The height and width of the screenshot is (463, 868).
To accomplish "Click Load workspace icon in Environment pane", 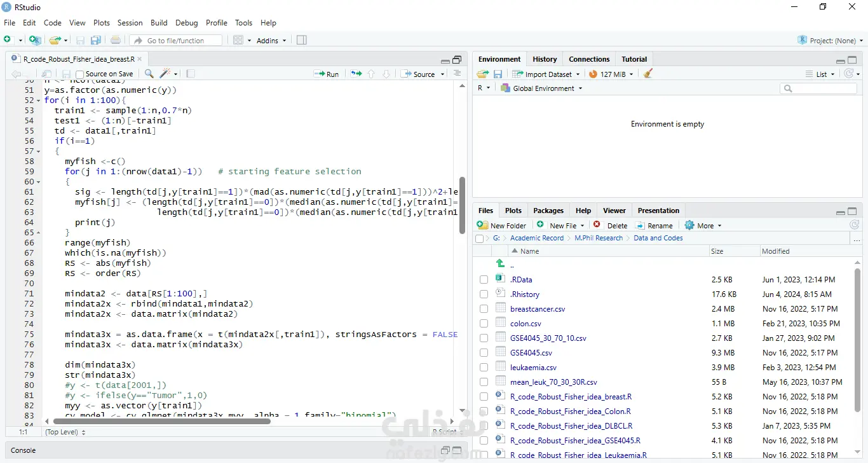I will (x=483, y=74).
